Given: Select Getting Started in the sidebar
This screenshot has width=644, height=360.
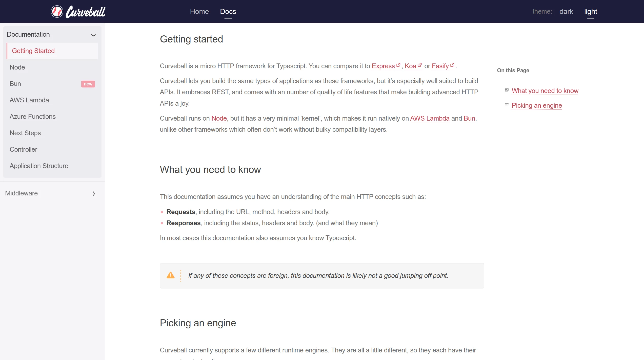Looking at the screenshot, I should [x=52, y=51].
